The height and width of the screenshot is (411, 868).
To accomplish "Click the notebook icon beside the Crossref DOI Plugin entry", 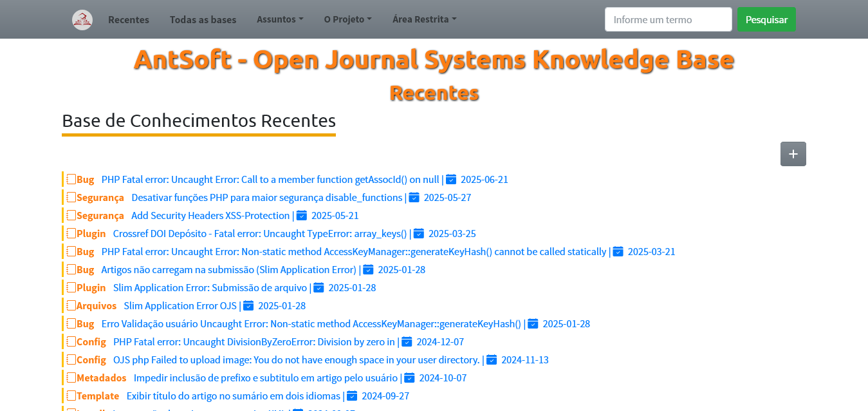I will click(71, 233).
